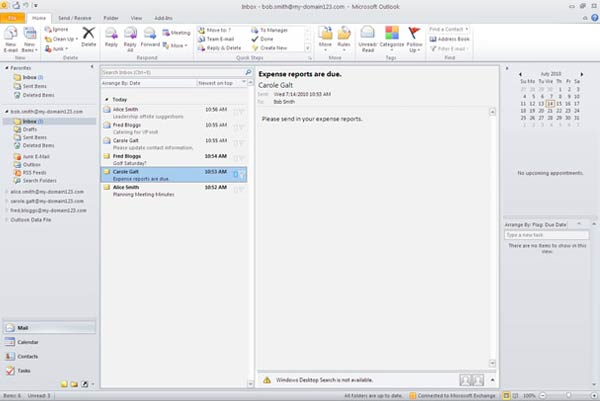Delete the selected message with the X icon
The image size is (600, 401).
point(88,37)
